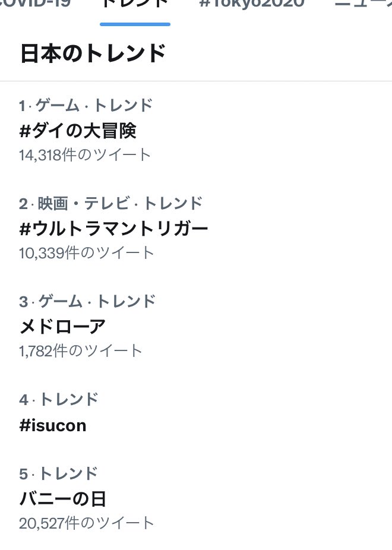This screenshot has height=550, width=392.
Task: Open the バニーの日 trending topic
Action: pos(63,498)
